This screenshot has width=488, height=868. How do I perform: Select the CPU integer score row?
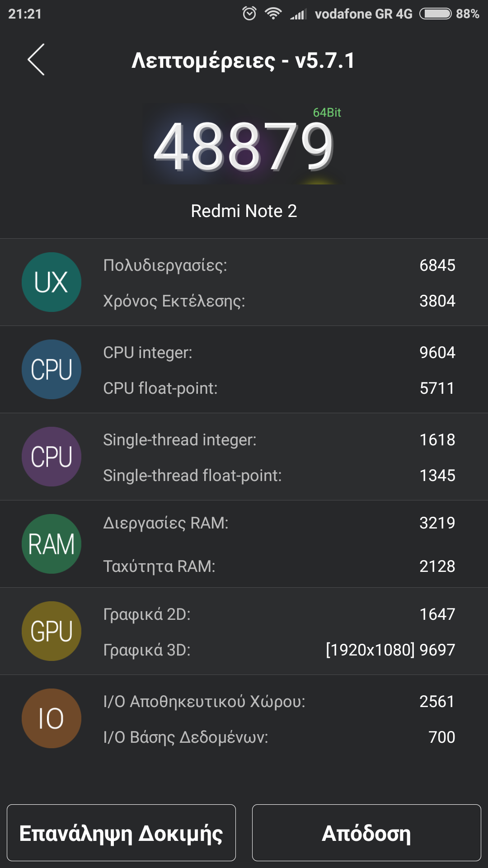click(279, 353)
